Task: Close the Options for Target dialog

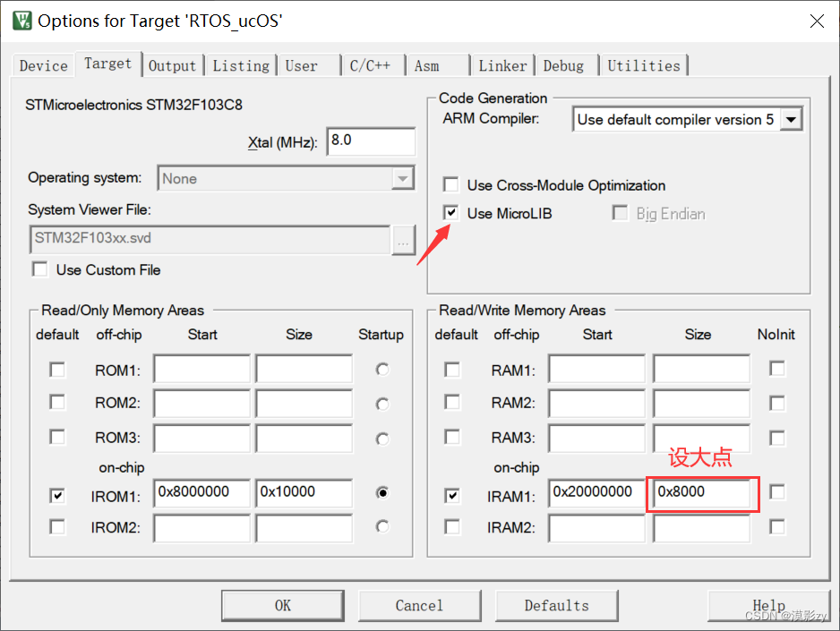Action: 817,21
